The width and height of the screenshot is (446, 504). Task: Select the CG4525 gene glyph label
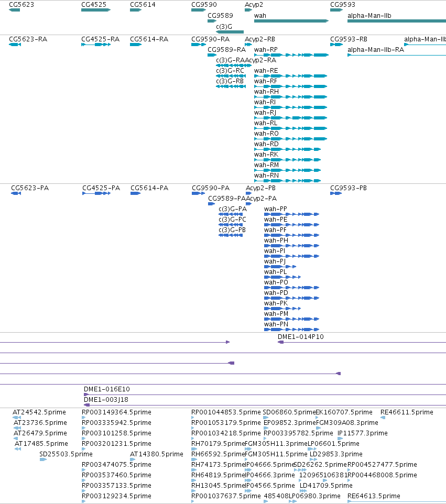click(94, 5)
